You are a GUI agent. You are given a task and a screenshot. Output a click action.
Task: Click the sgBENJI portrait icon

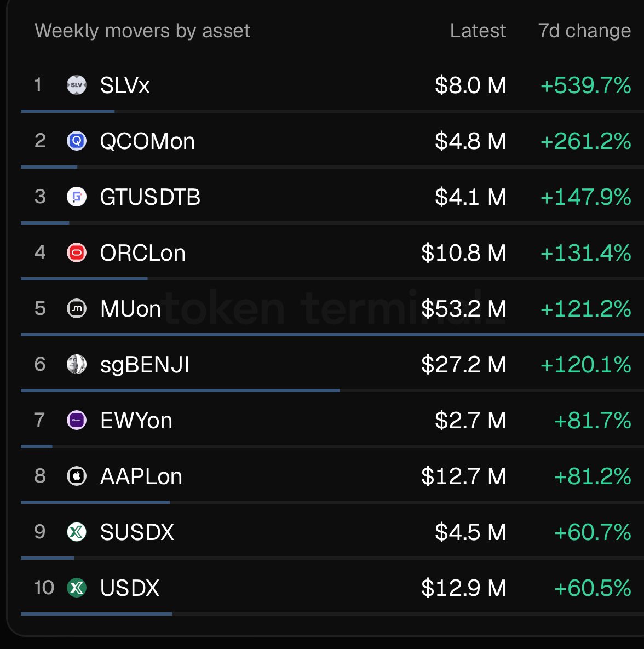click(77, 364)
